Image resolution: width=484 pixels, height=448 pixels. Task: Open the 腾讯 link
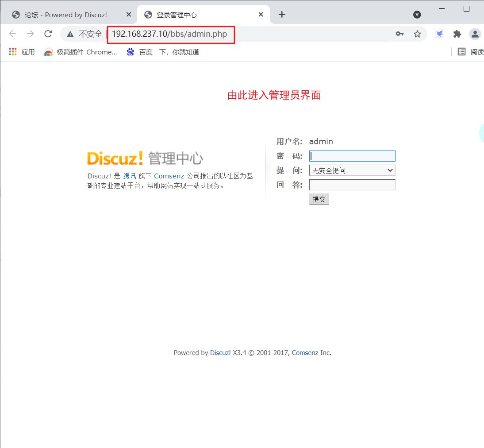129,176
